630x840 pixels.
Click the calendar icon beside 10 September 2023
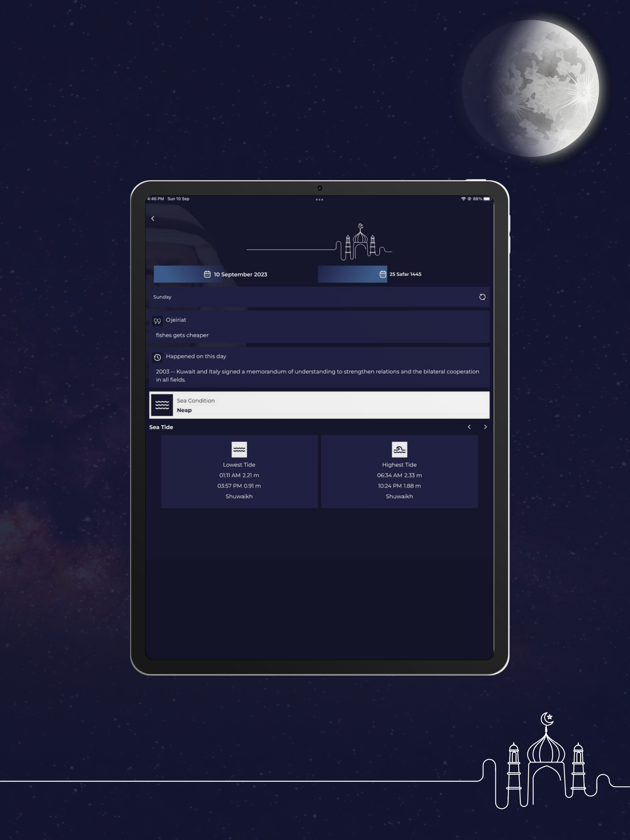click(207, 274)
